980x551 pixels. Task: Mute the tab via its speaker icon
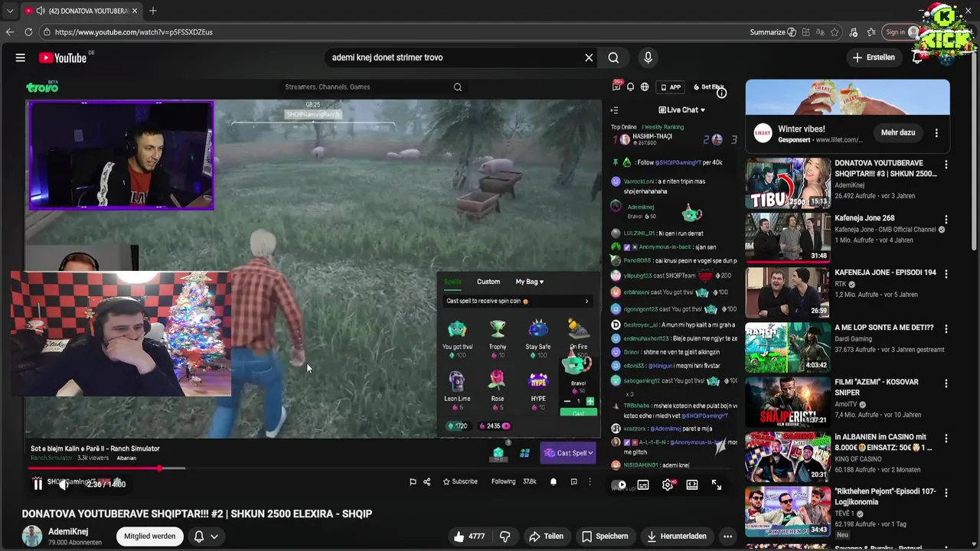[40, 11]
